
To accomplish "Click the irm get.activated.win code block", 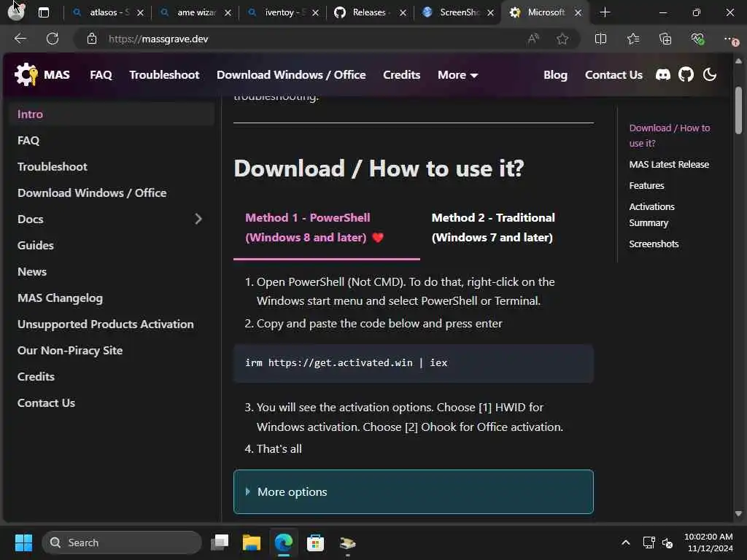I will coord(414,363).
